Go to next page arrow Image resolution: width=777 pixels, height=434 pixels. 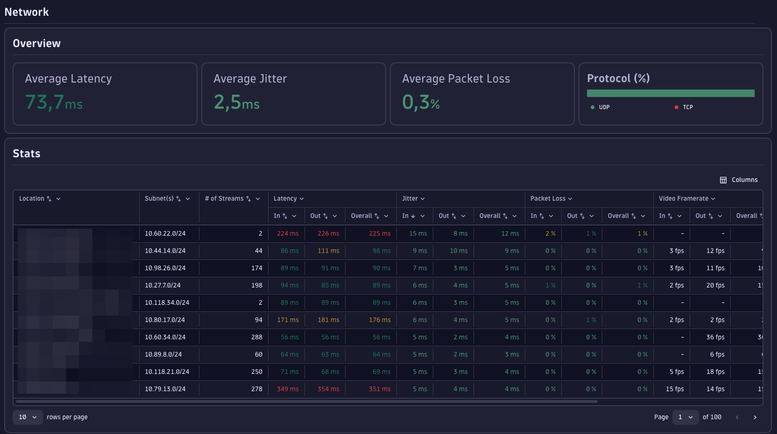tap(755, 417)
